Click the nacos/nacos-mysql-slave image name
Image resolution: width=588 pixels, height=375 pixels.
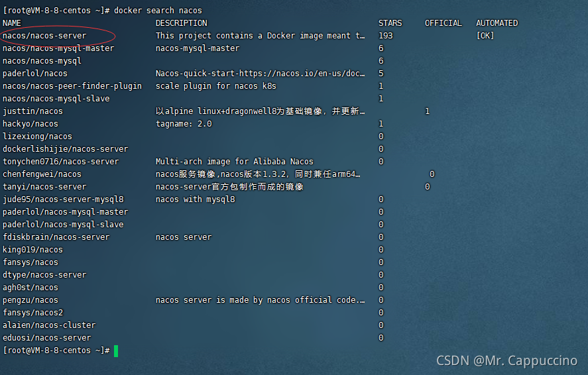coord(56,99)
